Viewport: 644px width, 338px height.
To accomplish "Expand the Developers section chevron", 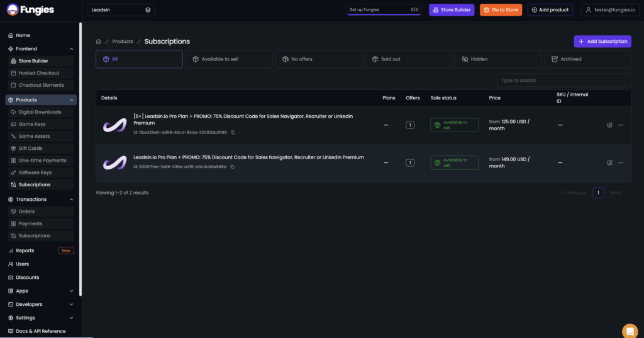I will tap(72, 305).
